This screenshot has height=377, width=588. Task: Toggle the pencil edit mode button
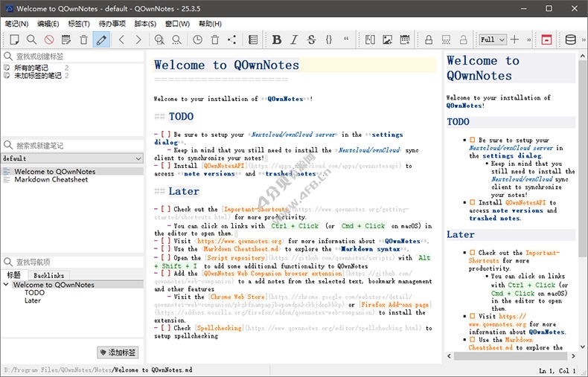(101, 39)
